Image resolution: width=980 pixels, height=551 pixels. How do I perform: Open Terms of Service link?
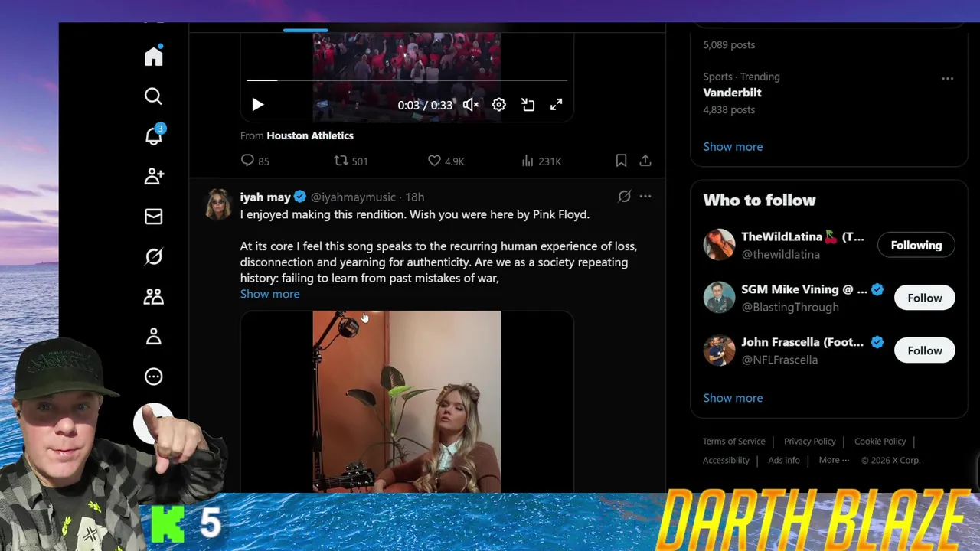(733, 441)
